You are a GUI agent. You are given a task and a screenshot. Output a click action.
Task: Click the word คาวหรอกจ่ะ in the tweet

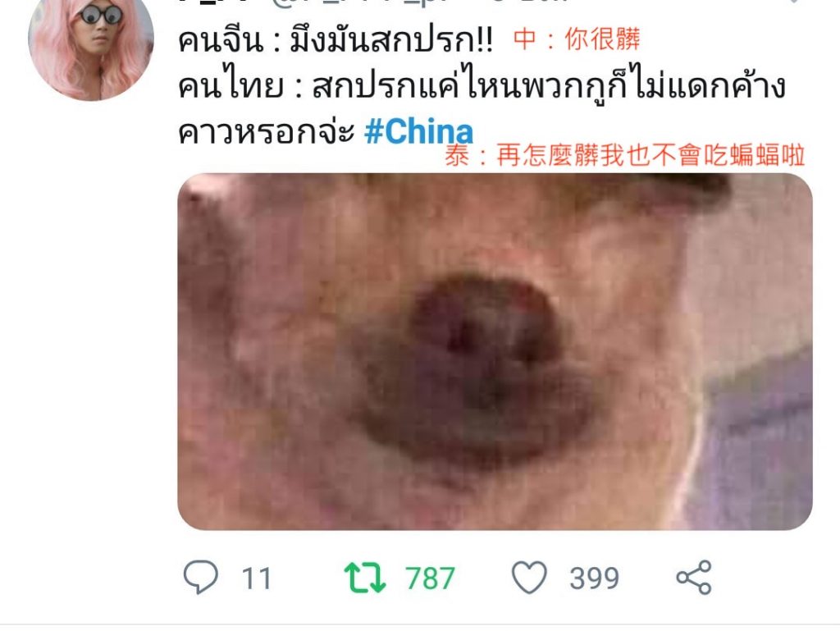(x=267, y=131)
